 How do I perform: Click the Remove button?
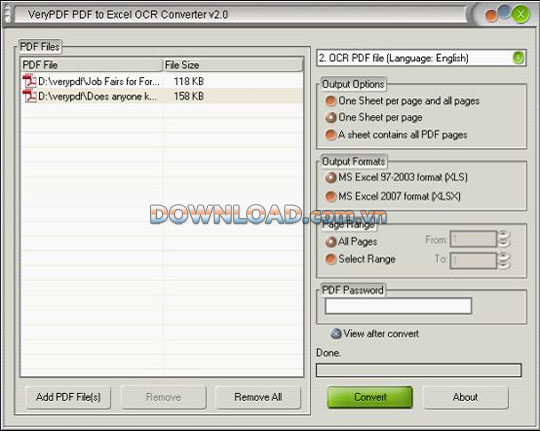163,397
